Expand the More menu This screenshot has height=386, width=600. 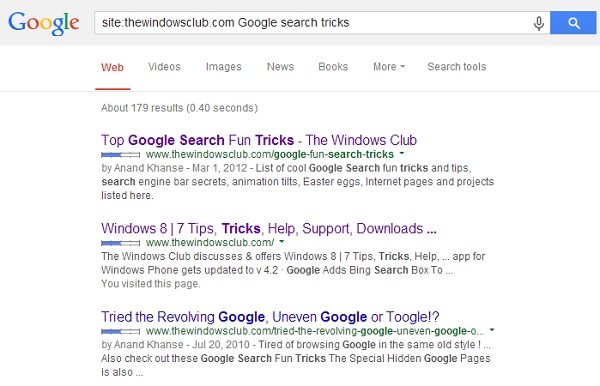point(389,67)
